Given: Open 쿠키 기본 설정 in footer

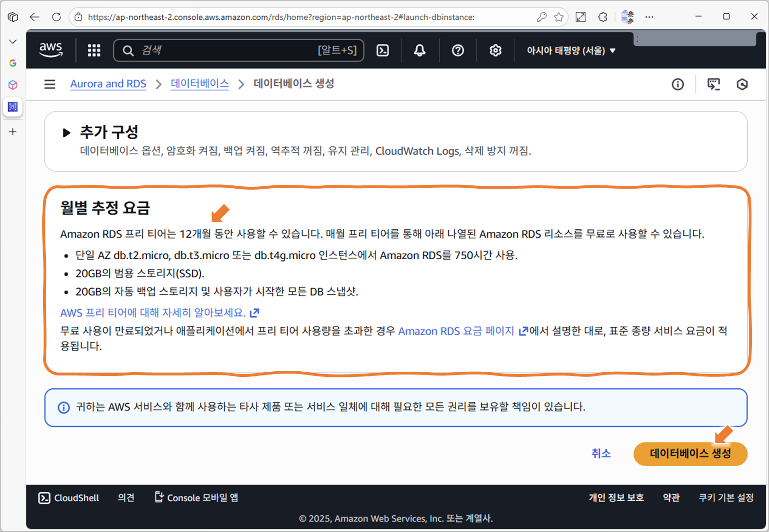Looking at the screenshot, I should [x=726, y=497].
